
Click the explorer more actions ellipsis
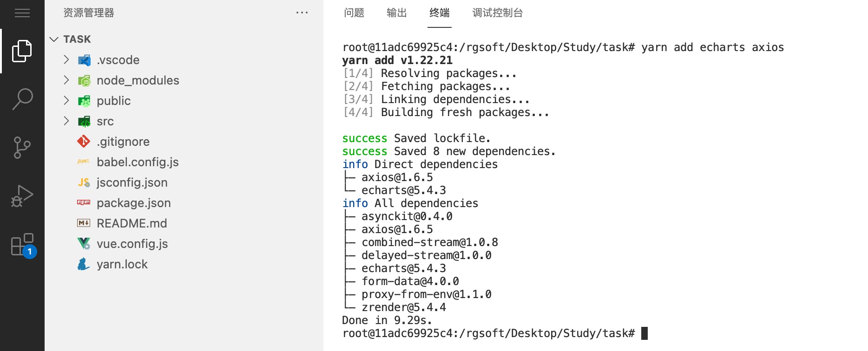pos(302,13)
